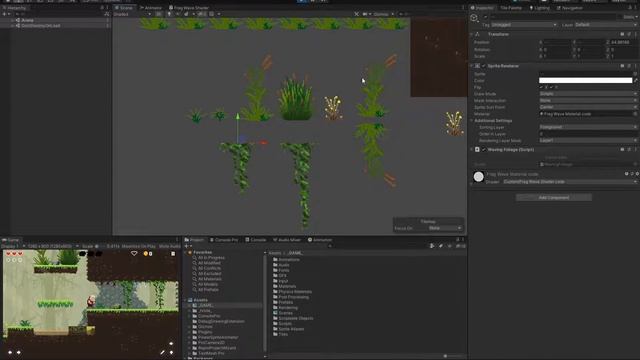The height and width of the screenshot is (360, 640).
Task: Open the material Shader dropdown
Action: pos(569,182)
